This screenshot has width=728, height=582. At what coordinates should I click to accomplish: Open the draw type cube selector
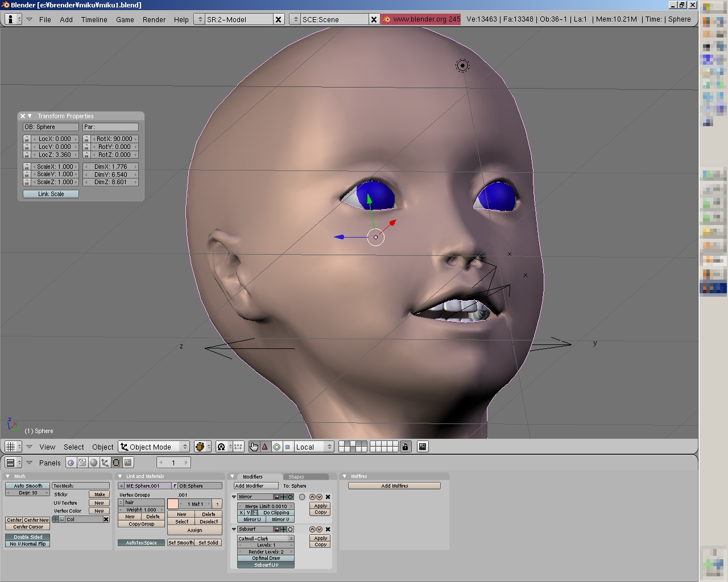click(x=202, y=447)
